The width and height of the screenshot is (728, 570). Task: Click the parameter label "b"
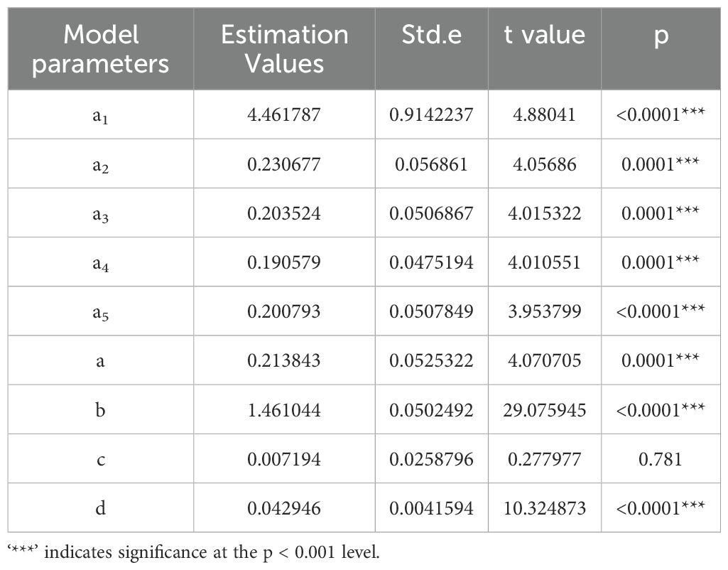click(x=101, y=410)
